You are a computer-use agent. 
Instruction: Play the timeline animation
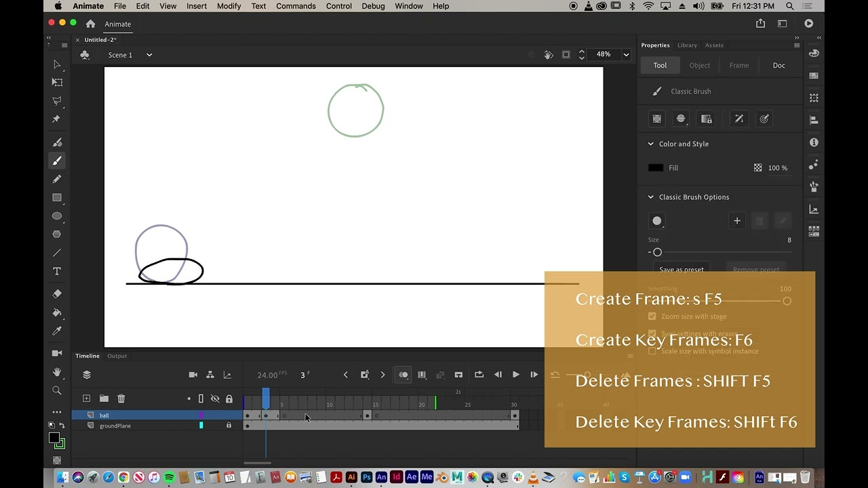coord(516,375)
